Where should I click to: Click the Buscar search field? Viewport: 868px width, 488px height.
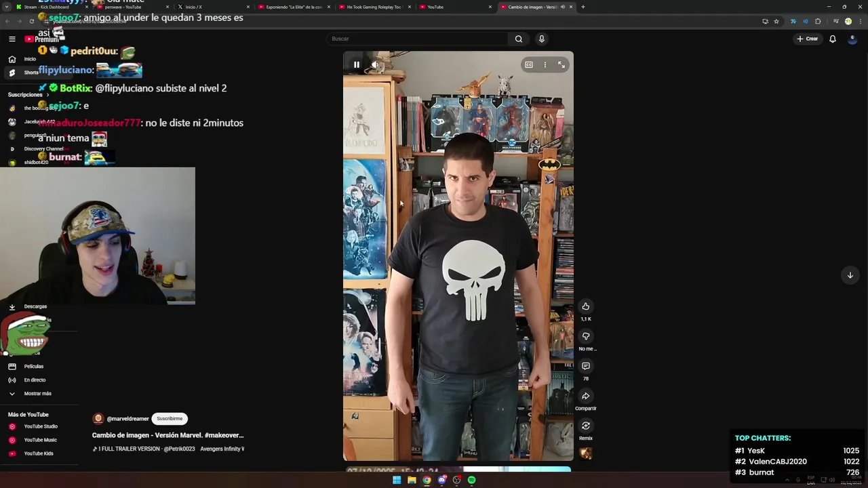(x=418, y=39)
